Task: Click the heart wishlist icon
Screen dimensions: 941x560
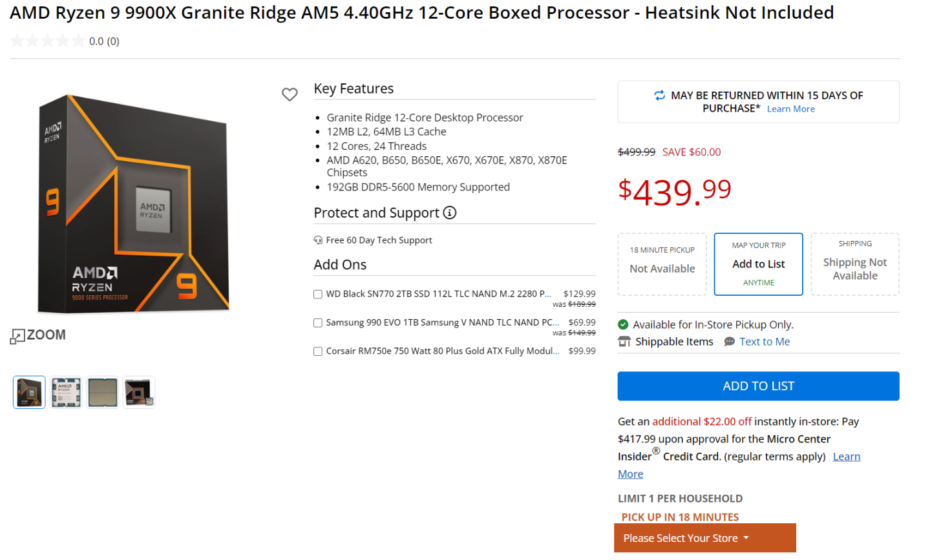Action: (x=290, y=94)
